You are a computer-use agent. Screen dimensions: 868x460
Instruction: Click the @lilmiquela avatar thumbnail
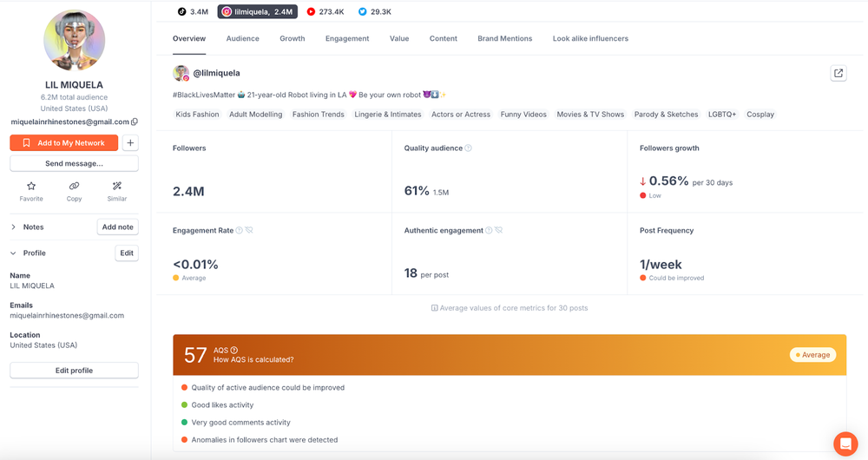click(x=181, y=73)
